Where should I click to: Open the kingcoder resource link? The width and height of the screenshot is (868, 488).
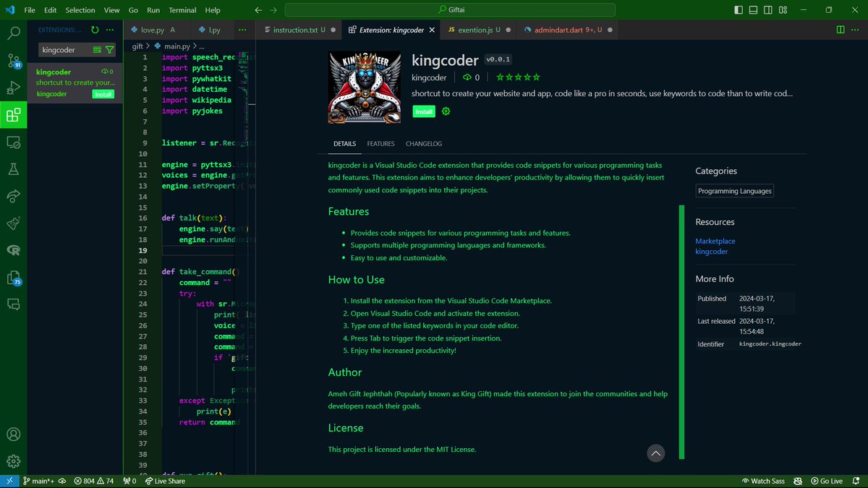712,252
